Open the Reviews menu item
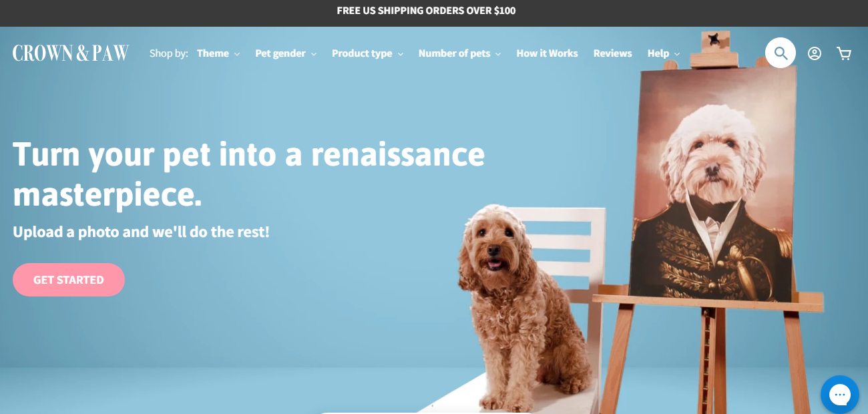Viewport: 868px width, 414px height. (612, 53)
